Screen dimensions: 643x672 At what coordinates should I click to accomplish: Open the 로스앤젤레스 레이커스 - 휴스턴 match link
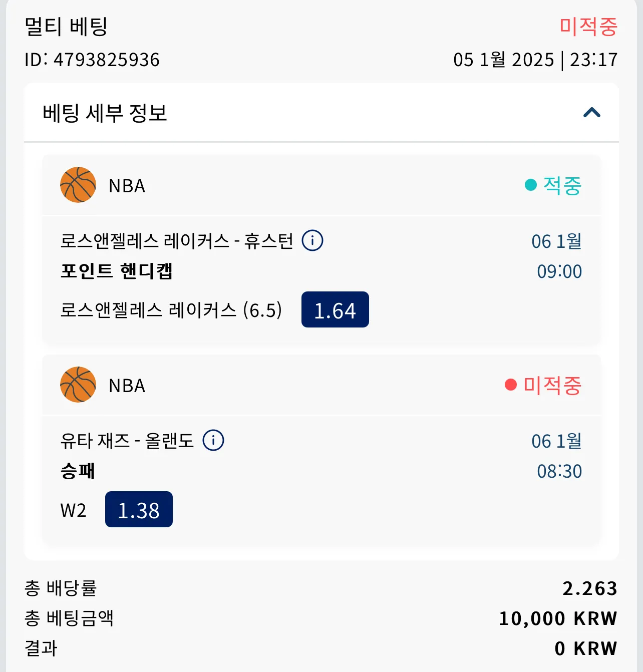[x=177, y=241]
